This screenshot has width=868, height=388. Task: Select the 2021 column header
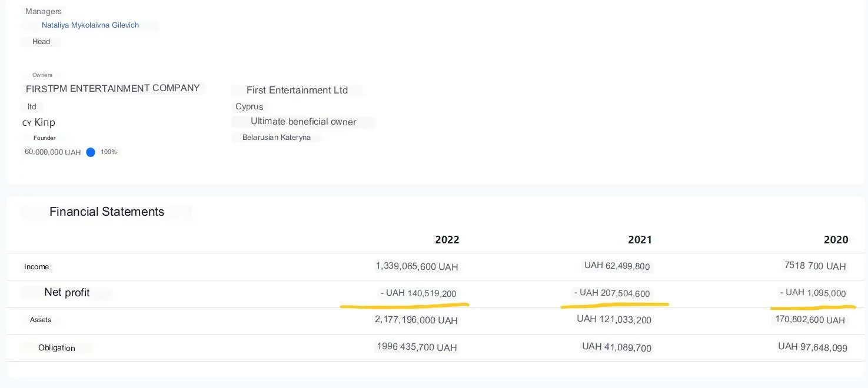[x=640, y=239]
